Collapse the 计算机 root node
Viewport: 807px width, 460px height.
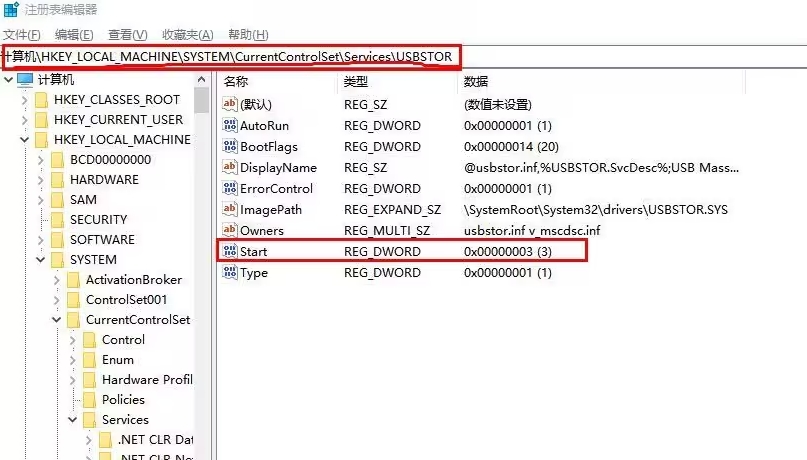tap(8, 80)
